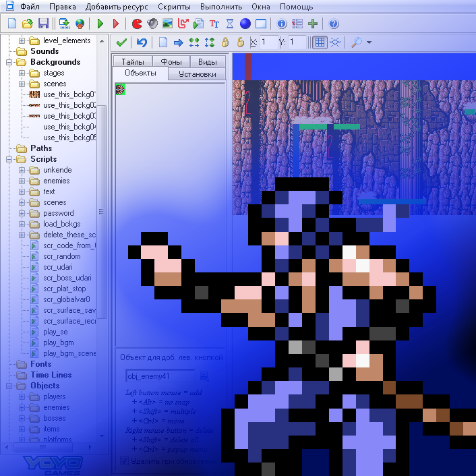Undo last room change
Screen dimensions: 476x476
coord(142,42)
